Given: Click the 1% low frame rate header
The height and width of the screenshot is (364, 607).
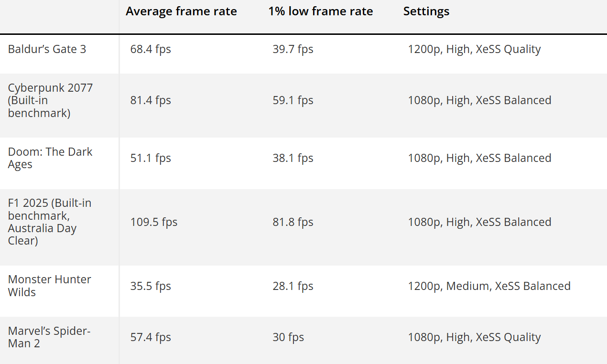Looking at the screenshot, I should pyautogui.click(x=320, y=11).
